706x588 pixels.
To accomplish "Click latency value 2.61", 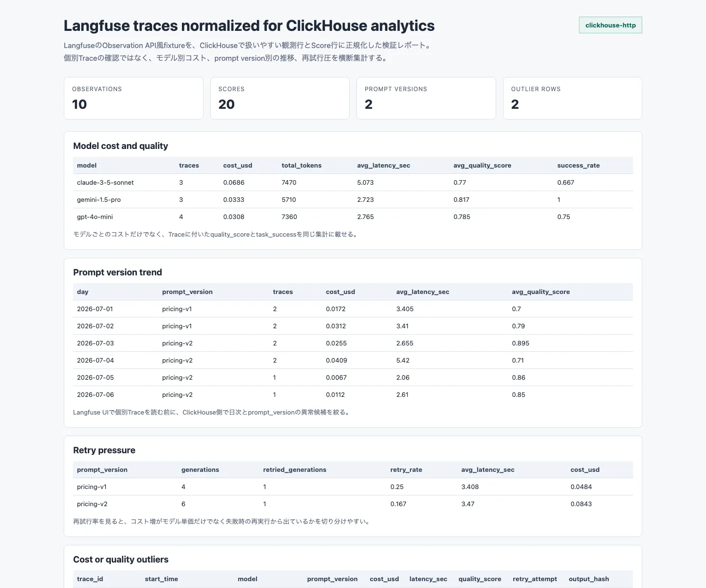I will click(x=403, y=395).
